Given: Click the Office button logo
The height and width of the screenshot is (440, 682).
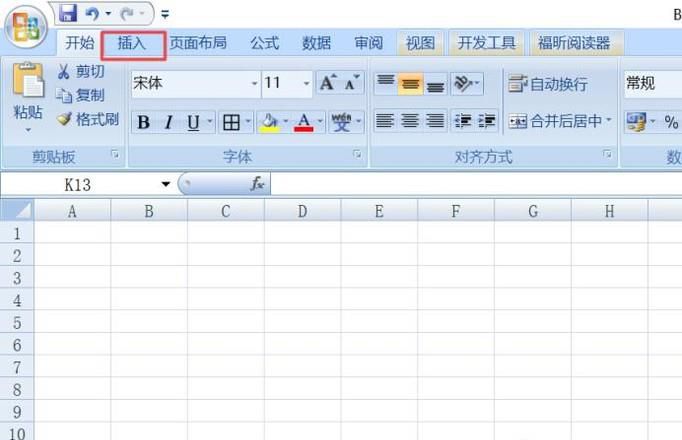Looking at the screenshot, I should click(26, 27).
